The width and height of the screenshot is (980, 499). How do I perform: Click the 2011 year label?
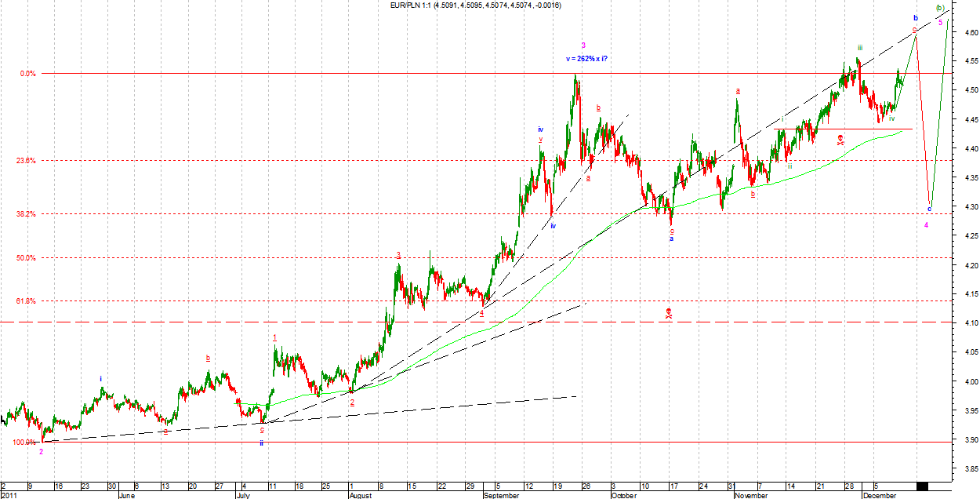pyautogui.click(x=9, y=495)
